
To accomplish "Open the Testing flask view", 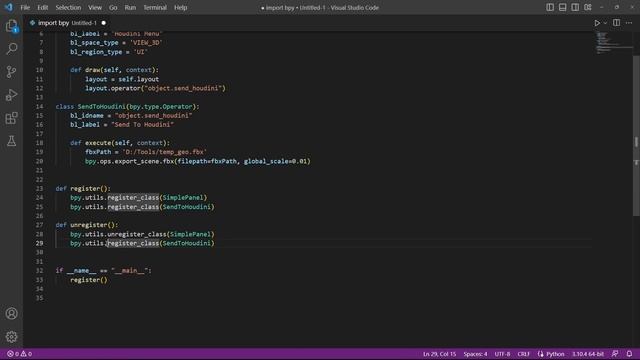I will [x=11, y=141].
